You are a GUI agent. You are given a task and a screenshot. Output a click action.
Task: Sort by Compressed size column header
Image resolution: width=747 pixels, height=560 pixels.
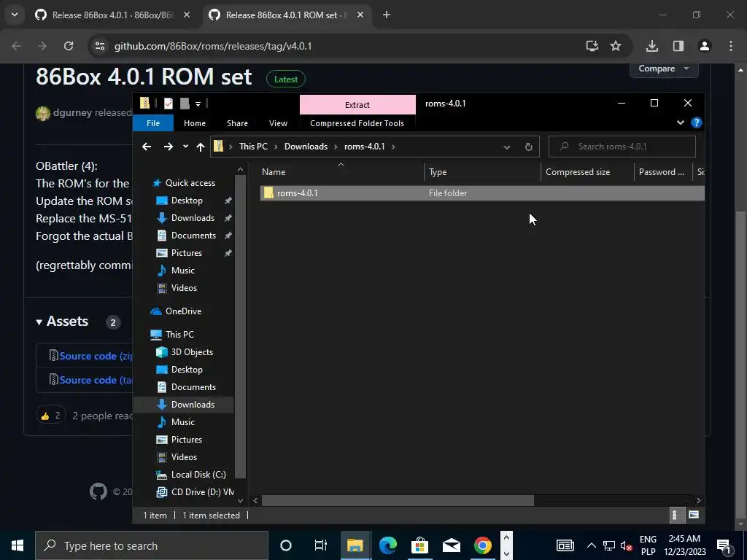[587, 172]
